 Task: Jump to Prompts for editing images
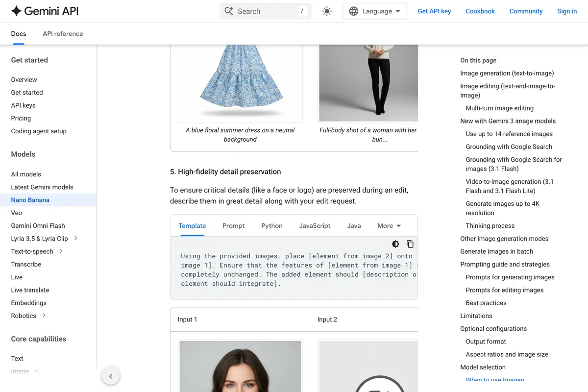505,290
